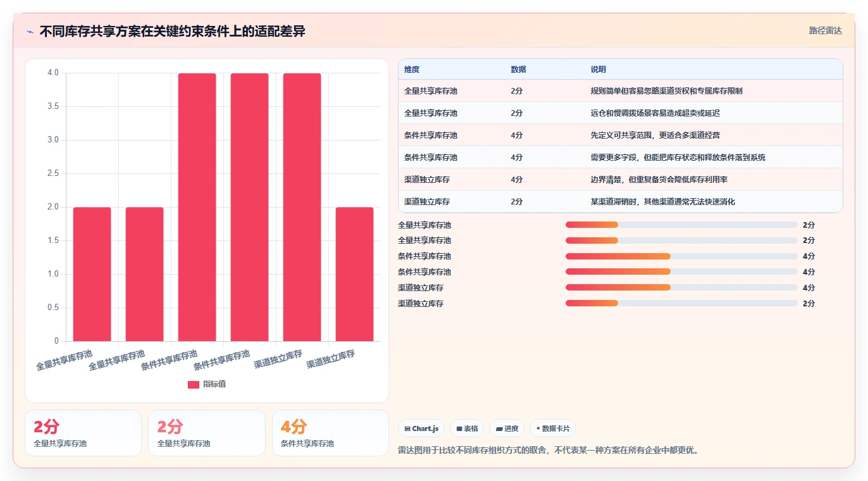Screen dimensions: 868x481
Task: Click the footer note starting with 雷达图用于比较
Action: coord(548,451)
